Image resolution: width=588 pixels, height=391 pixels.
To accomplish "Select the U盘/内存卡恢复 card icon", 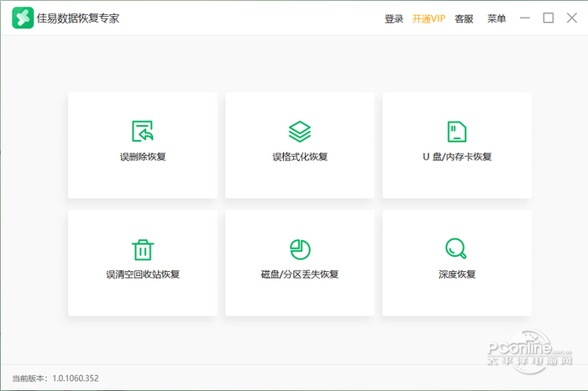I will pos(457,132).
